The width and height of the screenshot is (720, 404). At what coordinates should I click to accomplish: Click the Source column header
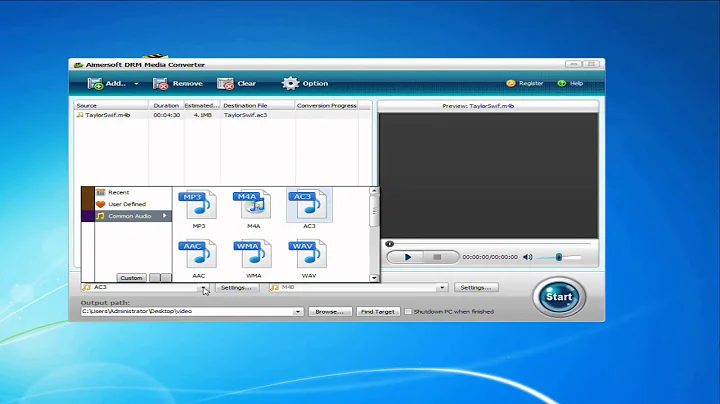coord(111,106)
